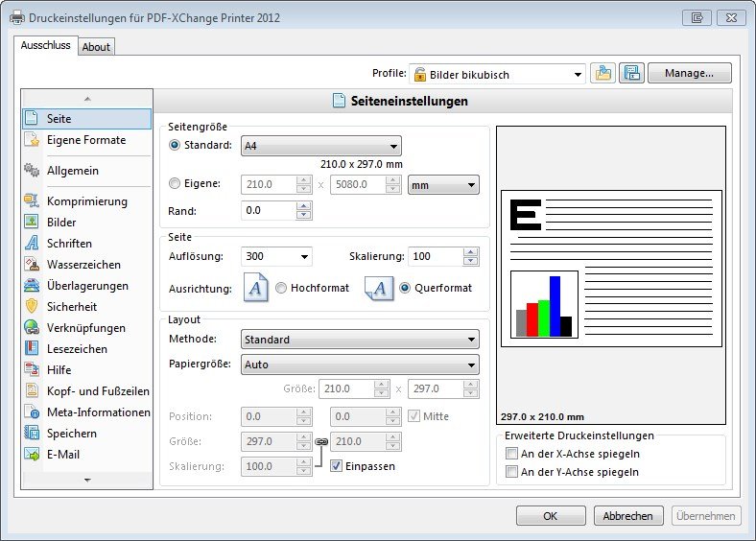Open the Profile dropdown Bilder bikubisch
This screenshot has width=756, height=541.
click(x=497, y=74)
